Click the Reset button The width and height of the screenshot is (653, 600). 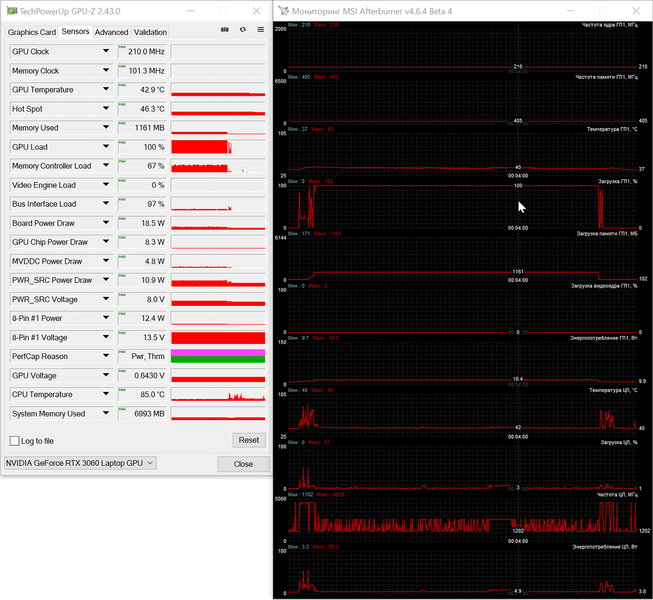[249, 440]
